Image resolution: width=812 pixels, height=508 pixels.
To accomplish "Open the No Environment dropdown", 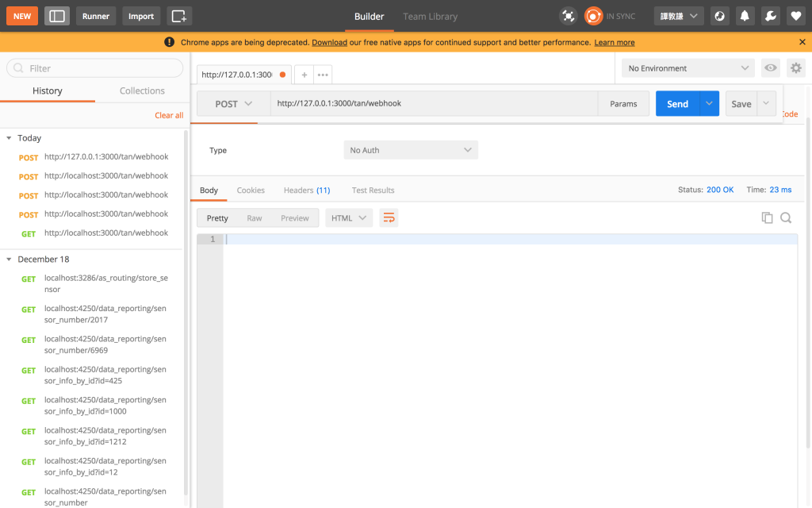I will click(688, 68).
